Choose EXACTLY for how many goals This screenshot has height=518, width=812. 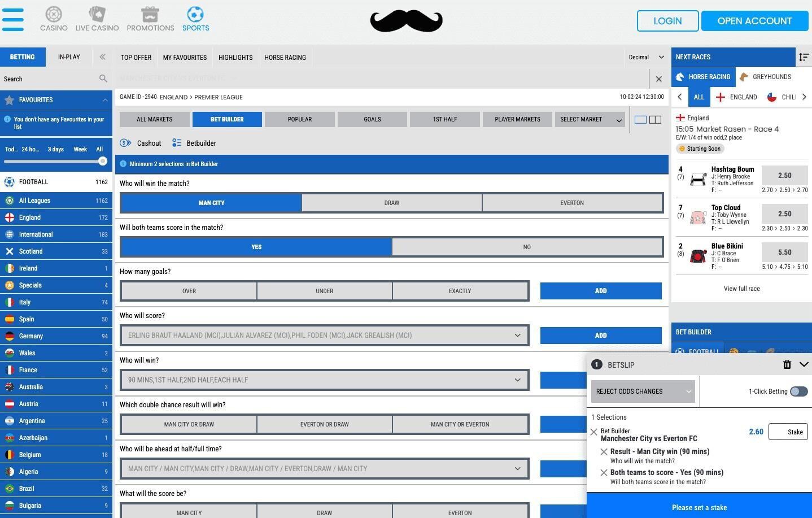[x=460, y=291]
